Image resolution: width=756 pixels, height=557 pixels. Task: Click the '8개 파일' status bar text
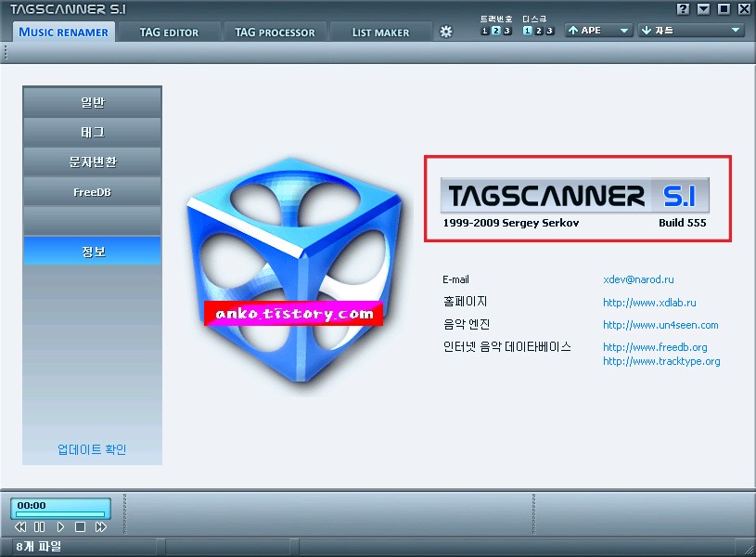(x=39, y=547)
